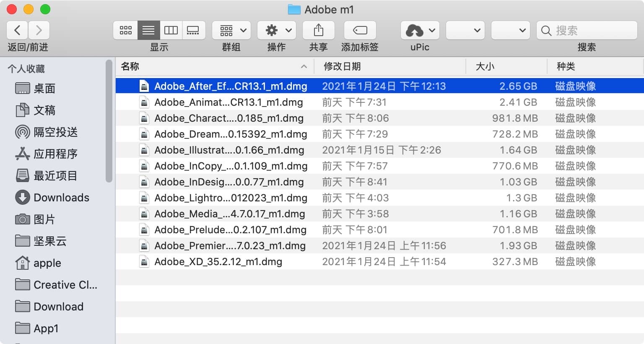
Task: Open the gear action menu
Action: [x=277, y=30]
